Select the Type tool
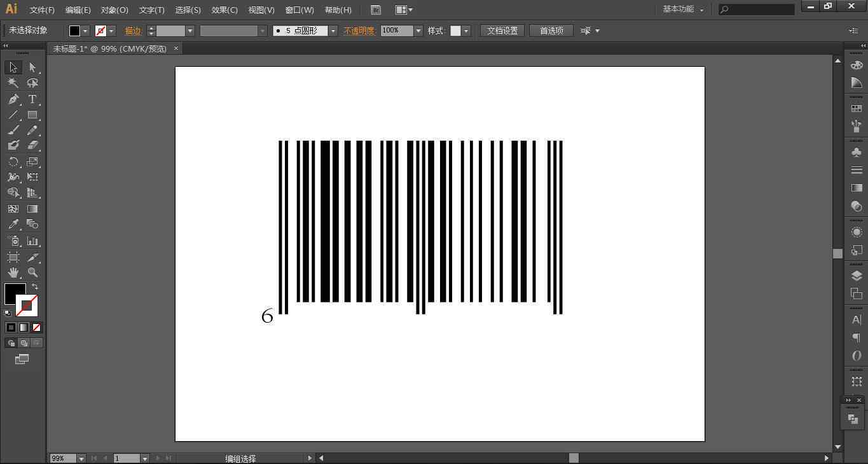 tap(32, 99)
